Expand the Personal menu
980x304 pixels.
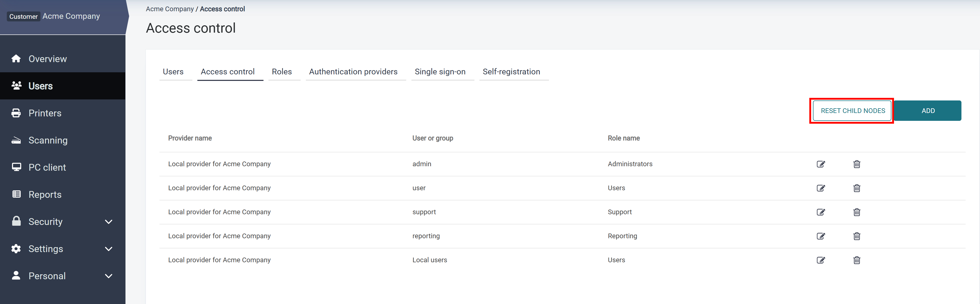tap(108, 276)
